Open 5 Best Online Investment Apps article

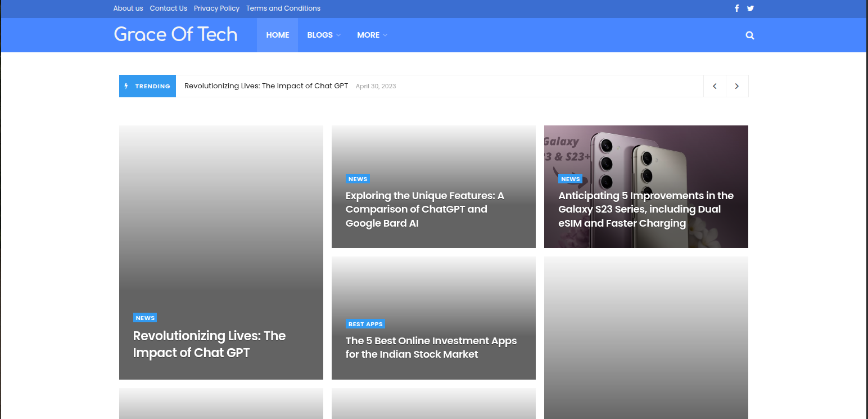pyautogui.click(x=431, y=348)
